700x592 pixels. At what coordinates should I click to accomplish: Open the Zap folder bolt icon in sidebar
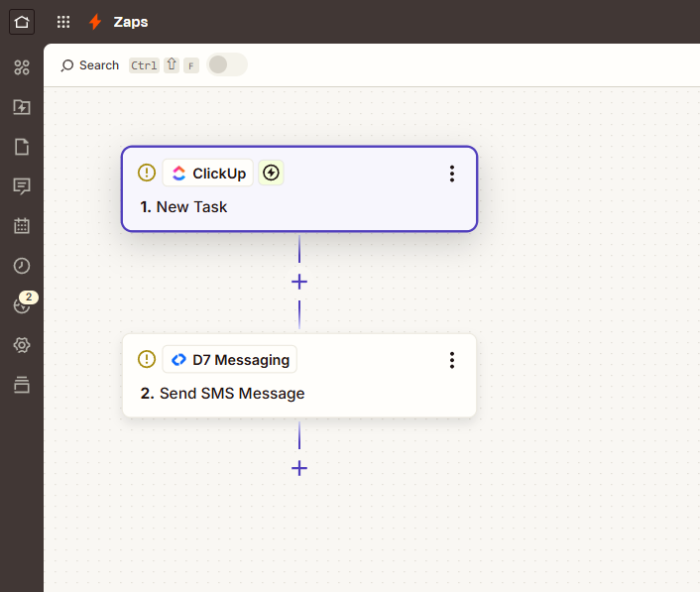tap(22, 107)
